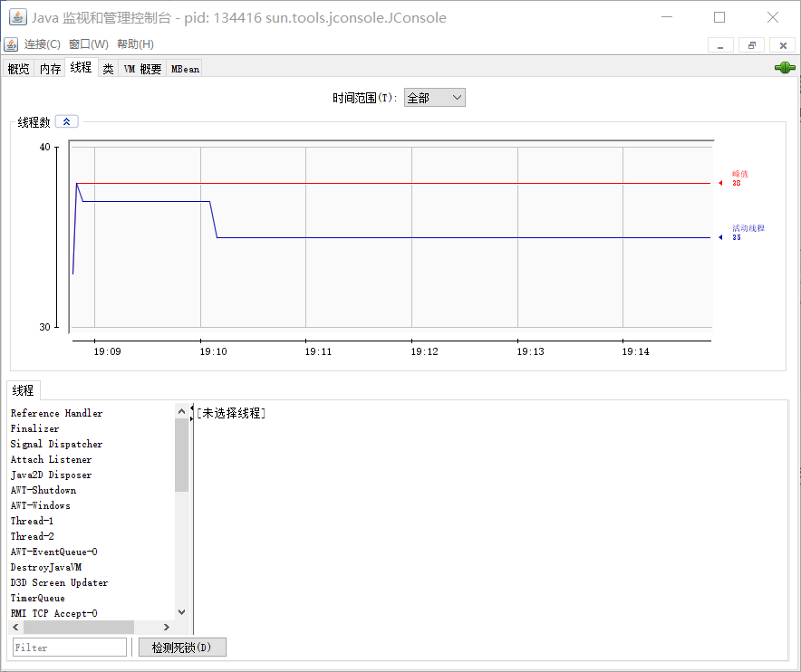This screenshot has width=801, height=672.
Task: Maximize the JConsole main window
Action: pyautogui.click(x=719, y=17)
